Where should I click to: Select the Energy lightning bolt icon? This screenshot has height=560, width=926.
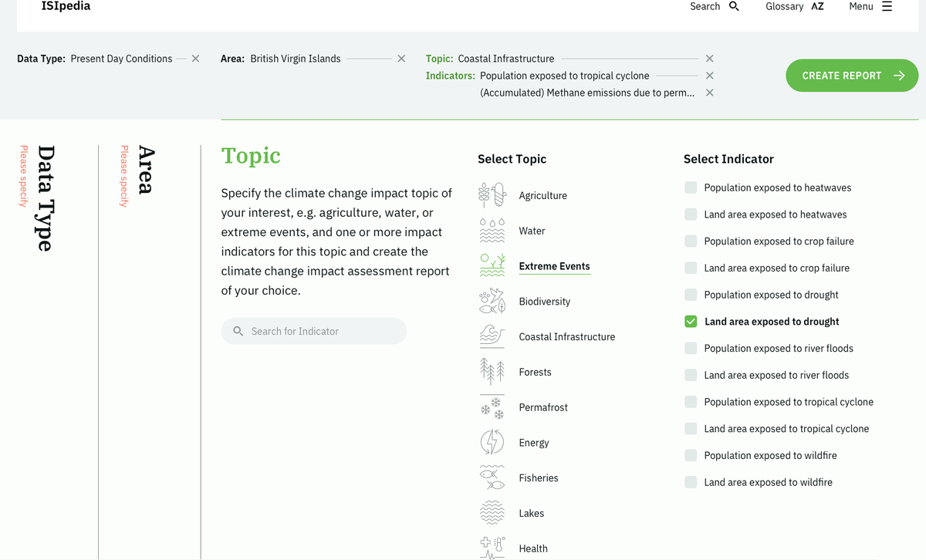[492, 442]
